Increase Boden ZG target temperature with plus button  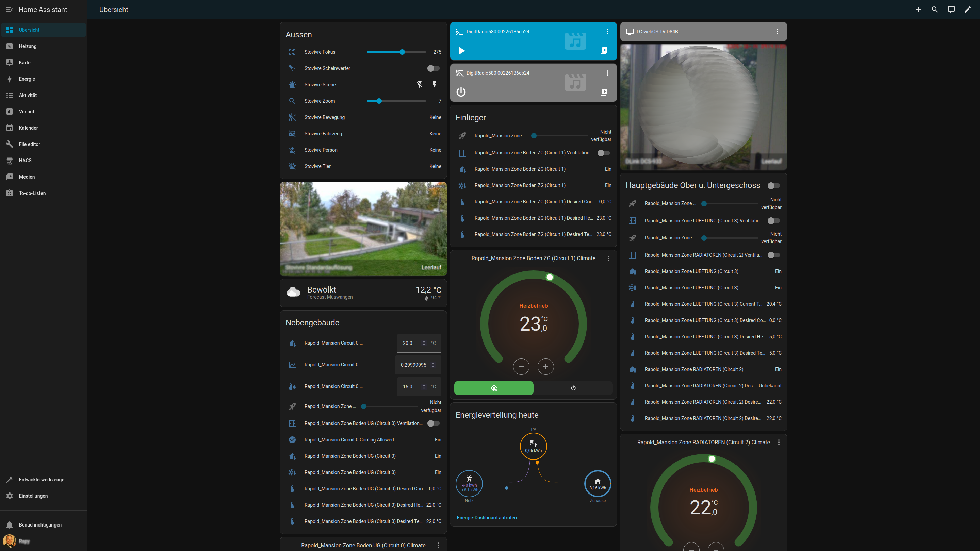point(545,367)
